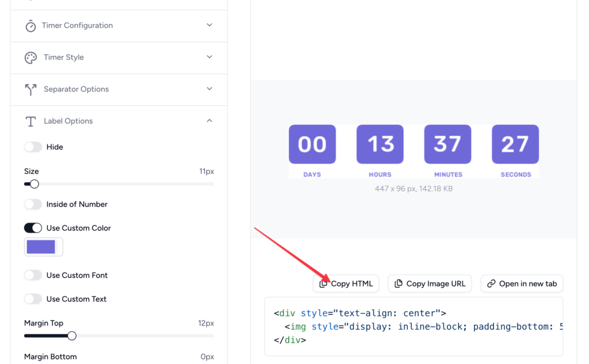Click the Timer Style palette icon

point(30,58)
